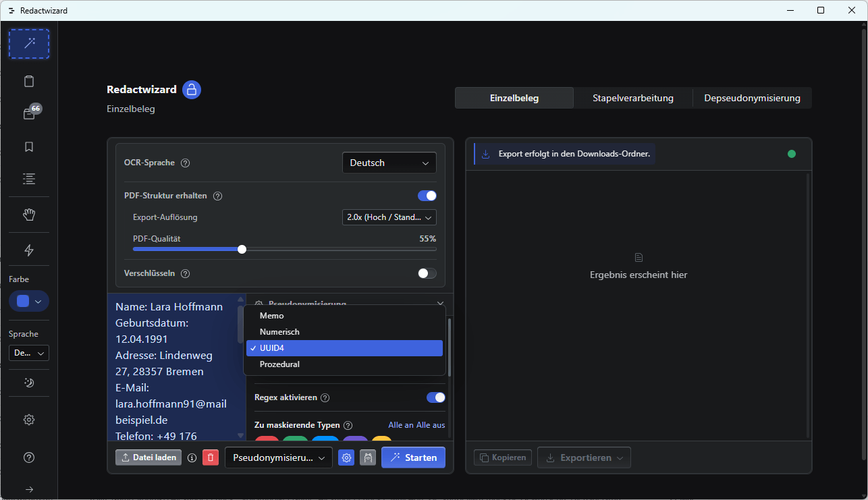Open the Pseudonymisierung mode dropdown at bottom
The width and height of the screenshot is (868, 500).
pos(279,457)
